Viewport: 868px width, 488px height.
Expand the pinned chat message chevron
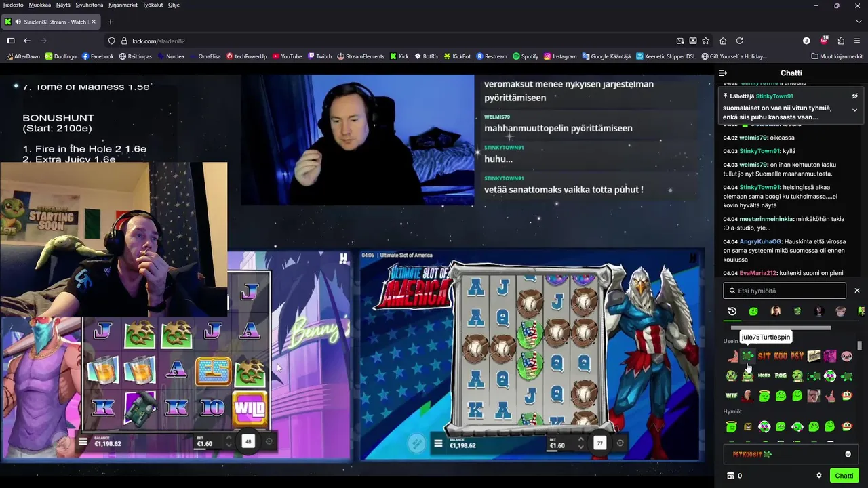pyautogui.click(x=854, y=110)
